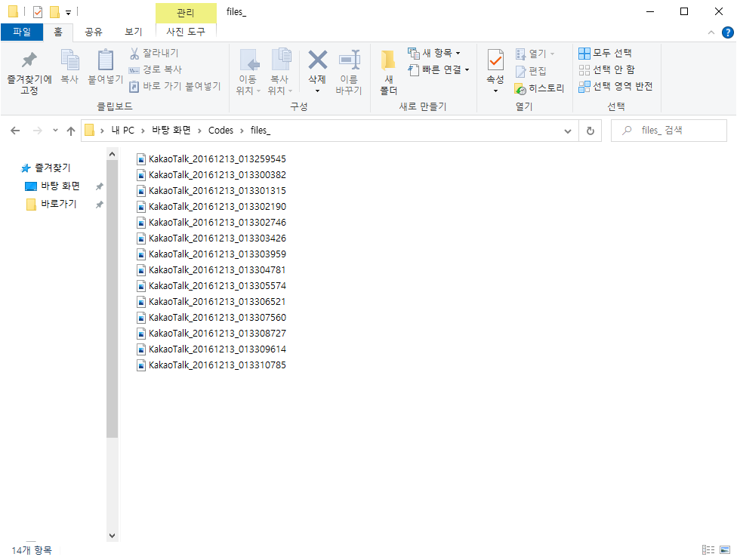Image resolution: width=737 pixels, height=560 pixels.
Task: Select file KakaoTalk_20161213_013302190
Action: pyautogui.click(x=211, y=207)
